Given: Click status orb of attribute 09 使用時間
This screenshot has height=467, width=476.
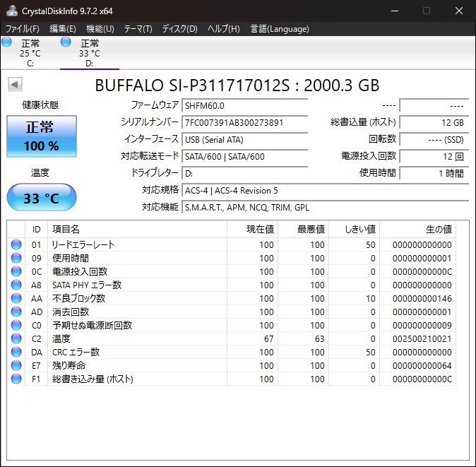Looking at the screenshot, I should pos(16,258).
